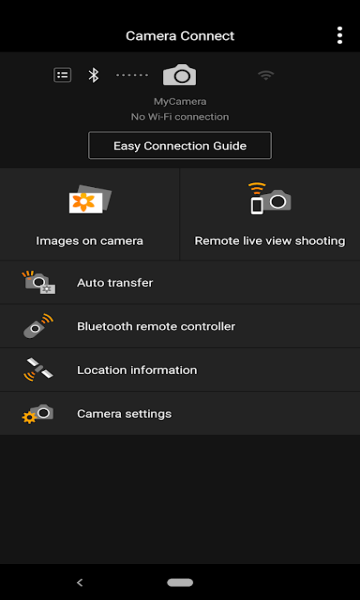
Task: Tap the Wi-Fi signal icon
Action: [x=266, y=75]
